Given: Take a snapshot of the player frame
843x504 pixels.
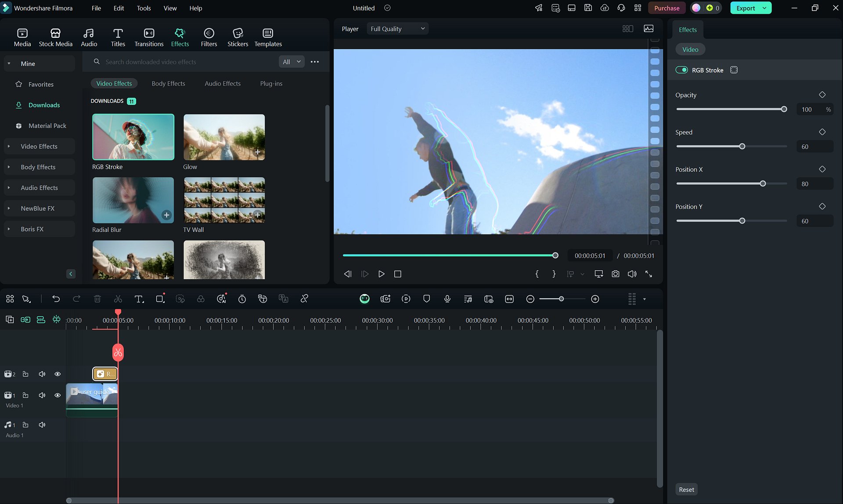Looking at the screenshot, I should pyautogui.click(x=616, y=274).
